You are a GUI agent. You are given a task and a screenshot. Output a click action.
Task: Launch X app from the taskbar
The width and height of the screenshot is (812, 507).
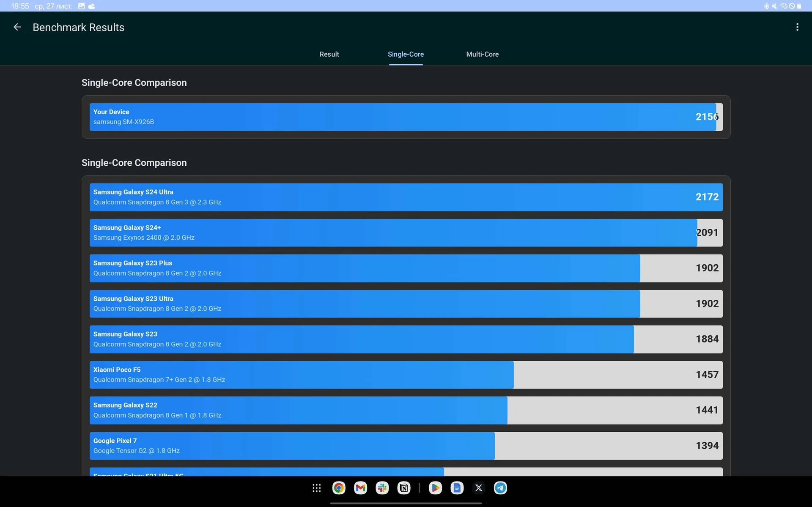[479, 488]
